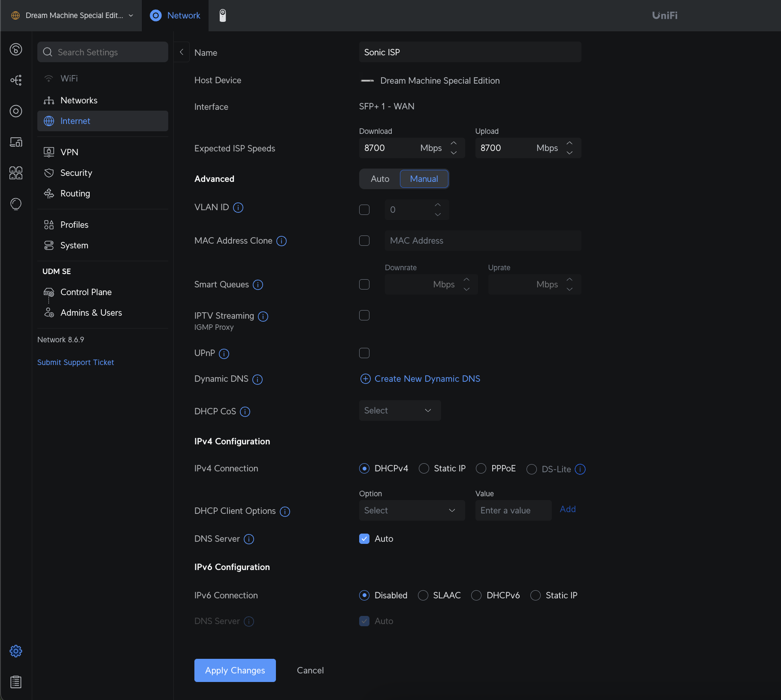Open the UniFi Devices circle icon
Viewport: 781px width, 700px height.
(16, 111)
